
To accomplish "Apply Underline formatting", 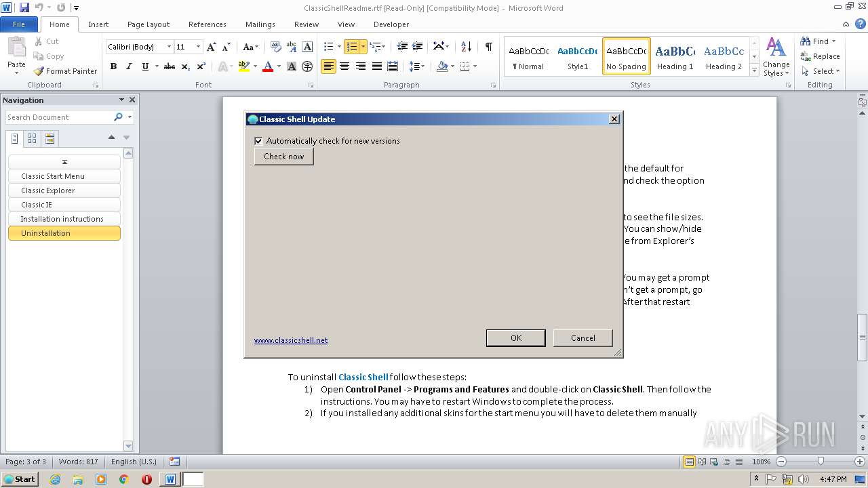I will pyautogui.click(x=145, y=66).
